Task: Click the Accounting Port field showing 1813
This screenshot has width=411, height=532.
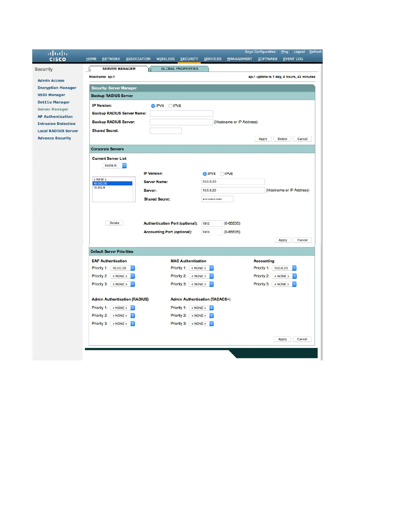Action: (212, 232)
